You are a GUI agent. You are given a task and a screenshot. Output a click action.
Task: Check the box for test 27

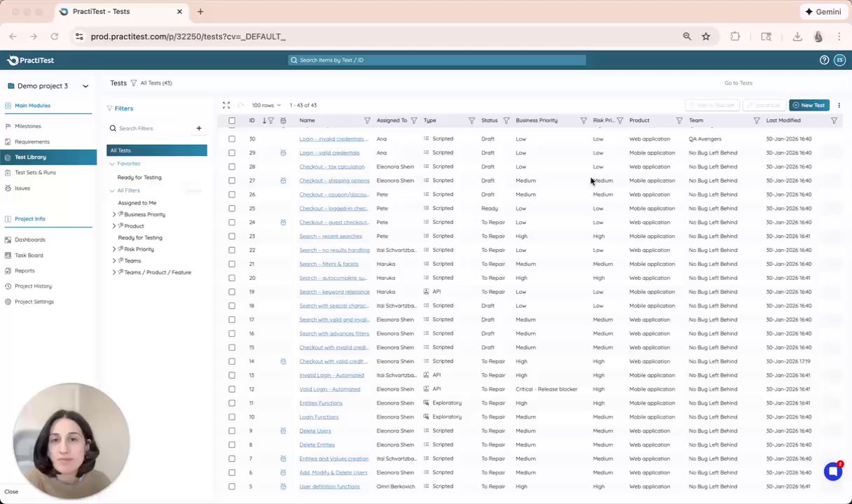[232, 181]
